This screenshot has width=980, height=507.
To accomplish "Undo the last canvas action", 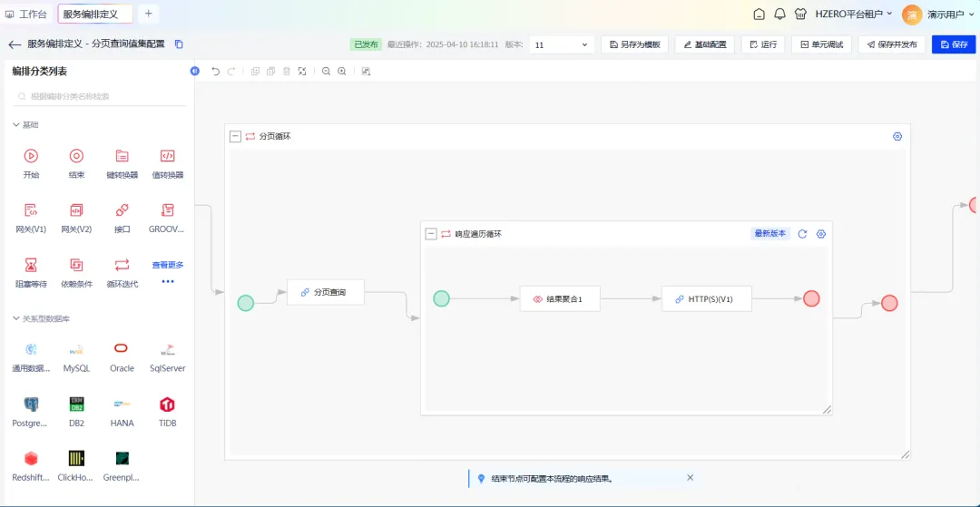I will coord(216,71).
